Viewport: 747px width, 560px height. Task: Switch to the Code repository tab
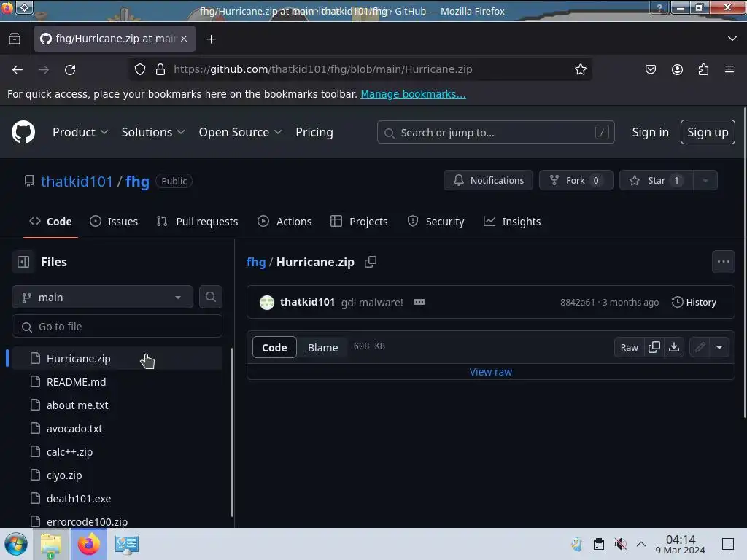click(x=50, y=222)
